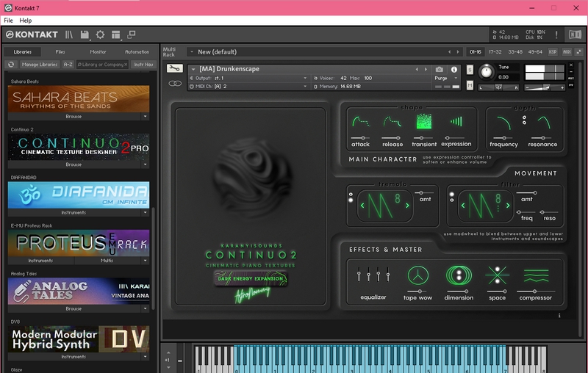Select the dimension effect icon

tap(457, 276)
